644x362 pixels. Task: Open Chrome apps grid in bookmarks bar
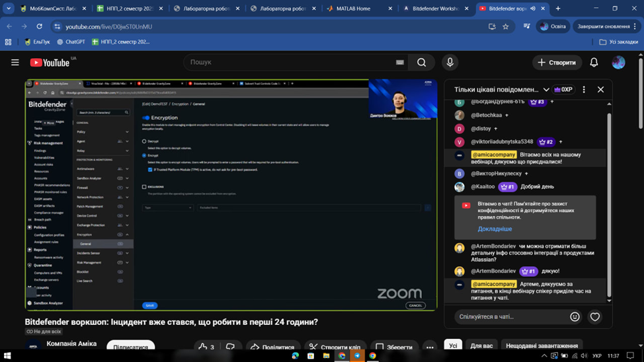click(x=8, y=42)
